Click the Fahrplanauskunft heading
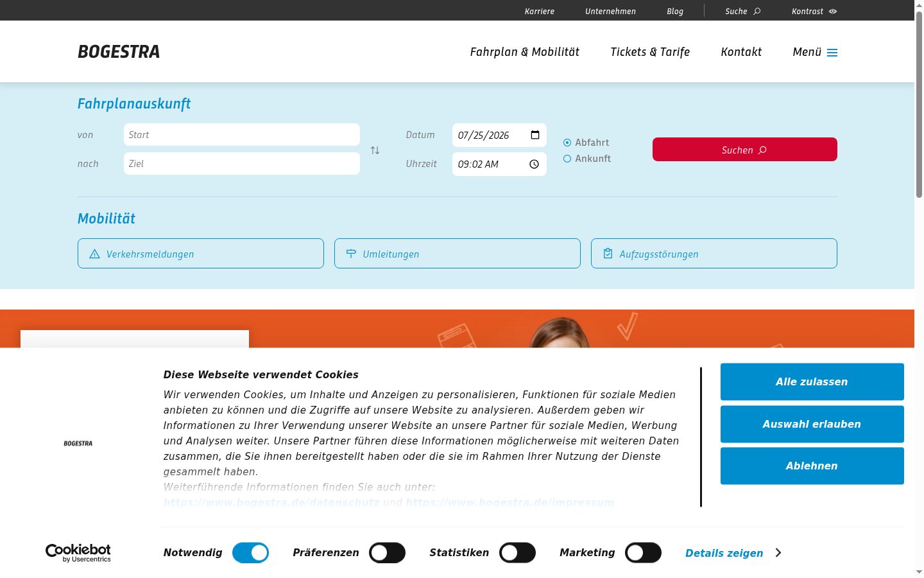924x578 pixels. pyautogui.click(x=134, y=104)
